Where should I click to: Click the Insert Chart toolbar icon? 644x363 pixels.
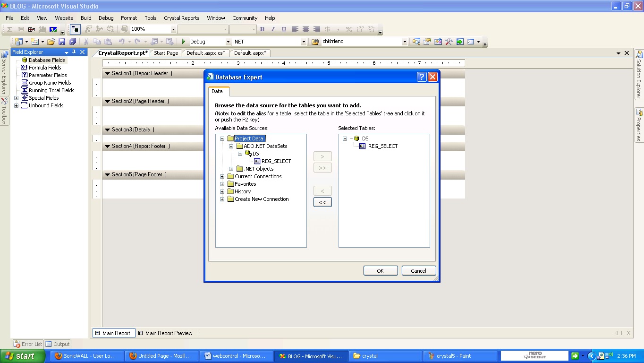point(42,29)
